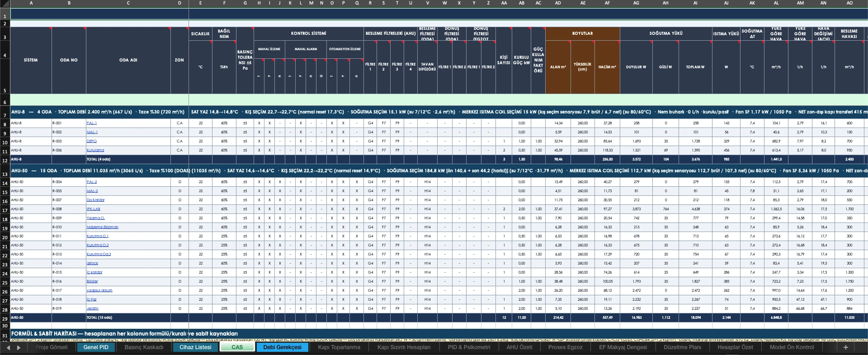The height and width of the screenshot is (355, 868).
Task: Switch to Basınç Kaskadı sheet tab
Action: tap(144, 347)
